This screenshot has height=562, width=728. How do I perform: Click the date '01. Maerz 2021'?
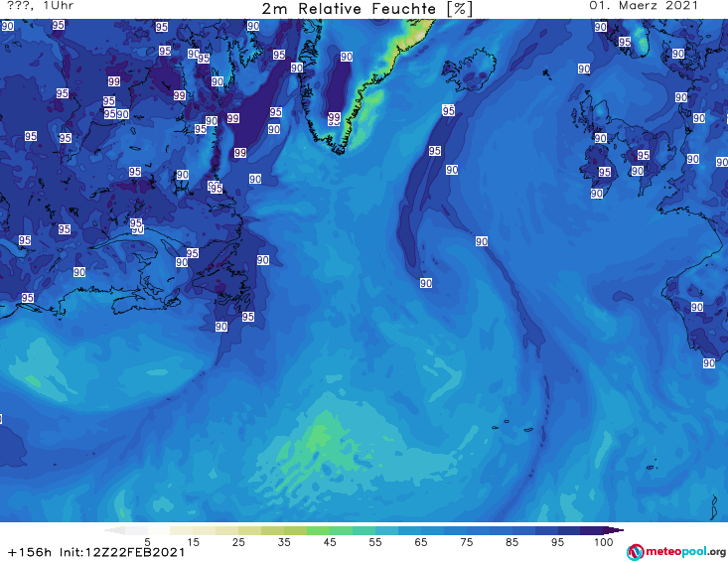pyautogui.click(x=644, y=6)
